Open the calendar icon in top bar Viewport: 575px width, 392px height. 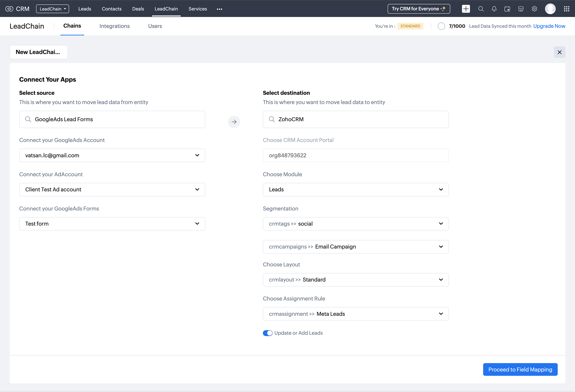(x=507, y=9)
